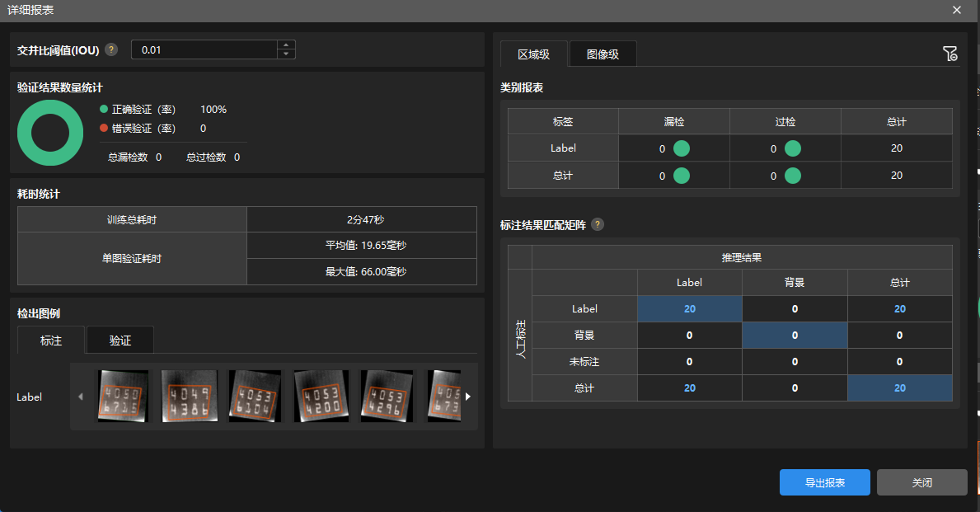Screen dimensions: 980x512
Task: Open the thumbnail labeled 4053 4296
Action: [x=387, y=397]
